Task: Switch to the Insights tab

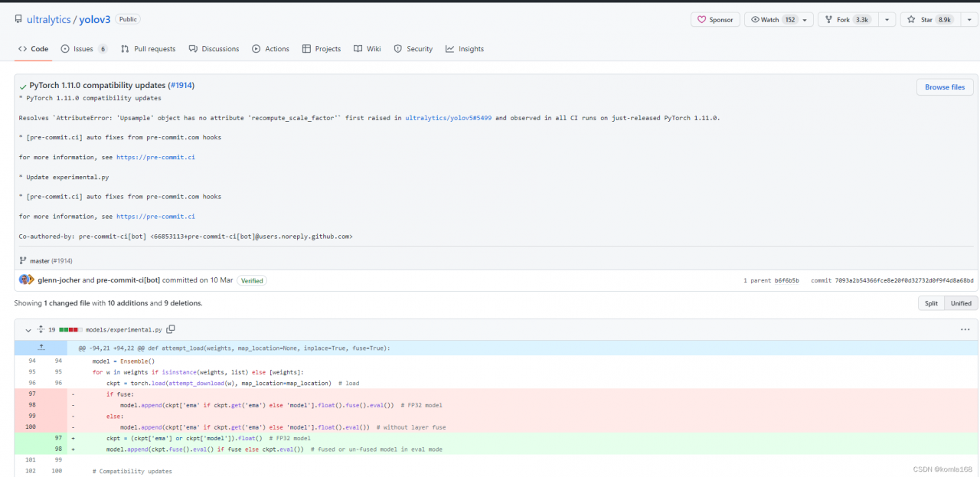Action: coord(465,49)
